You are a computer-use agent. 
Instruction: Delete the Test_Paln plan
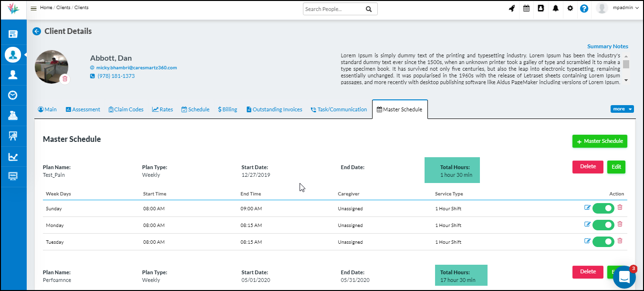click(x=588, y=167)
